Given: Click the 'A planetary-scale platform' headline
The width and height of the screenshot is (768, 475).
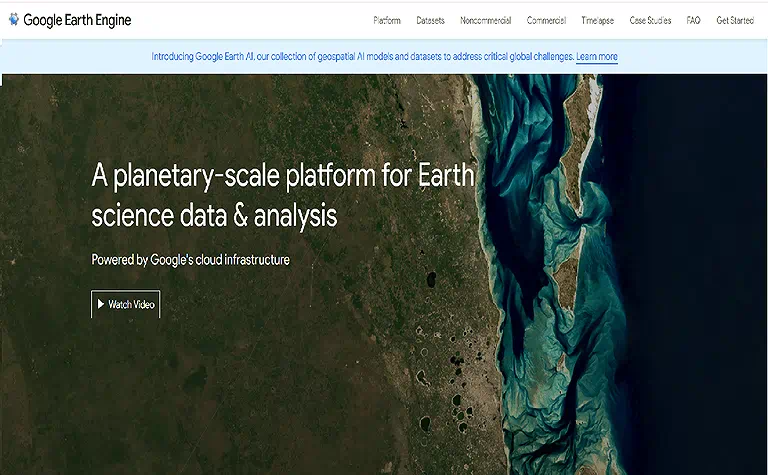Looking at the screenshot, I should click(x=283, y=195).
